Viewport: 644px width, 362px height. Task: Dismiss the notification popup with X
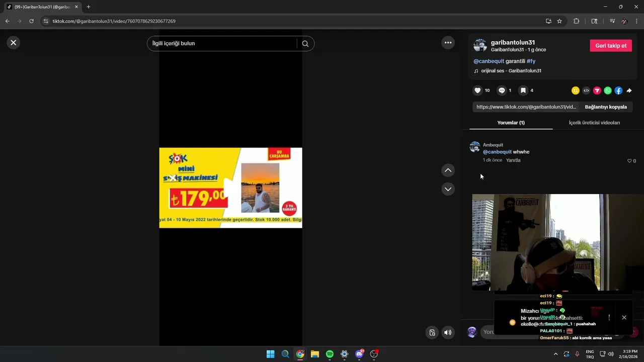pyautogui.click(x=624, y=317)
